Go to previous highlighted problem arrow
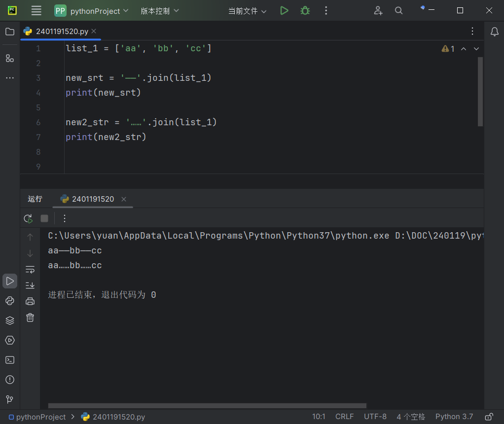This screenshot has height=424, width=504. coord(464,49)
